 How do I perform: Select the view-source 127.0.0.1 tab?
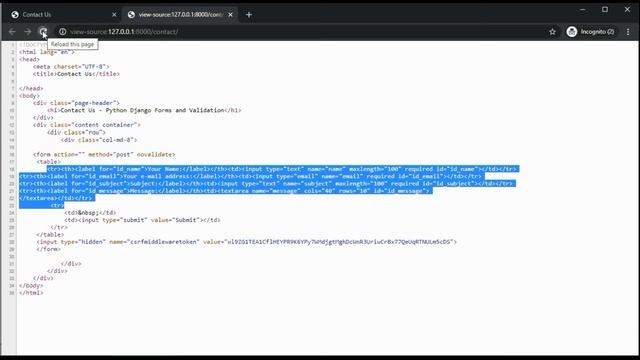(180, 15)
